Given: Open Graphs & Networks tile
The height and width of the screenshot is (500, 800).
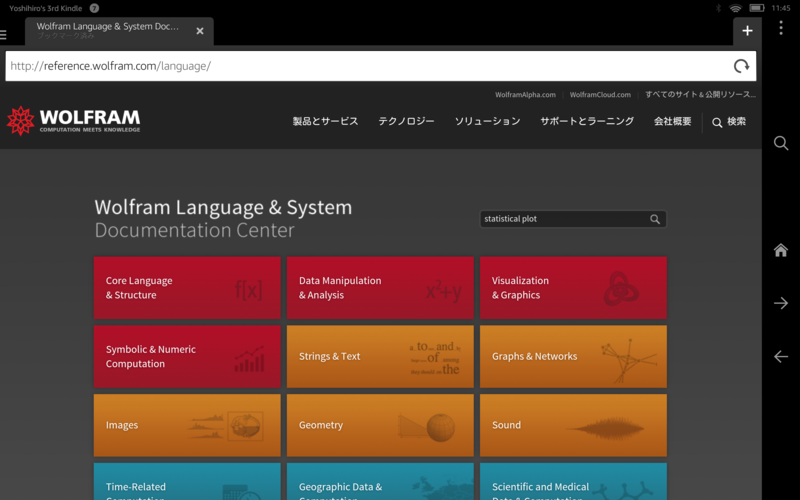Looking at the screenshot, I should [573, 357].
